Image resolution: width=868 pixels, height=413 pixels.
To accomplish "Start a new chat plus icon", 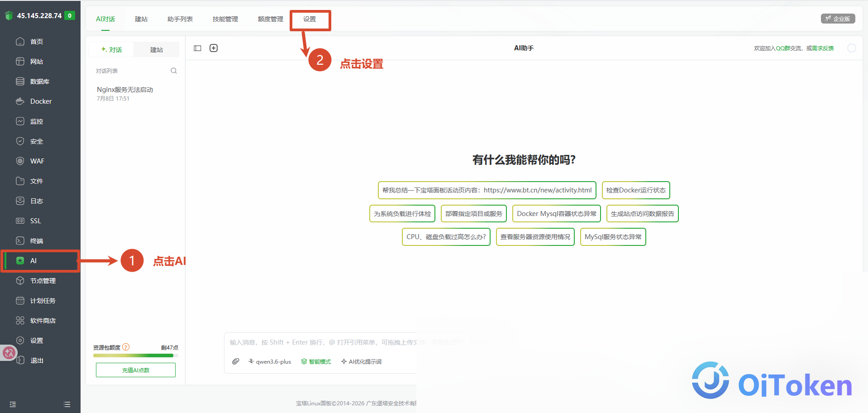I will [214, 48].
